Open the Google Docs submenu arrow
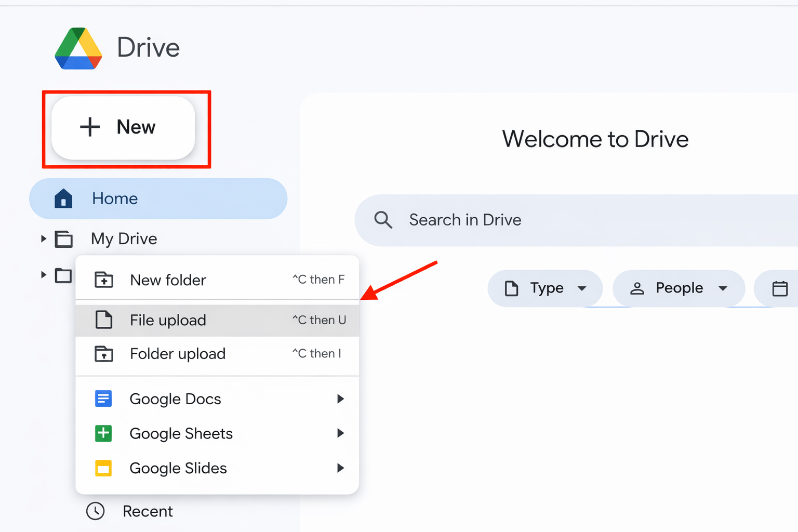The height and width of the screenshot is (532, 798). [x=340, y=398]
